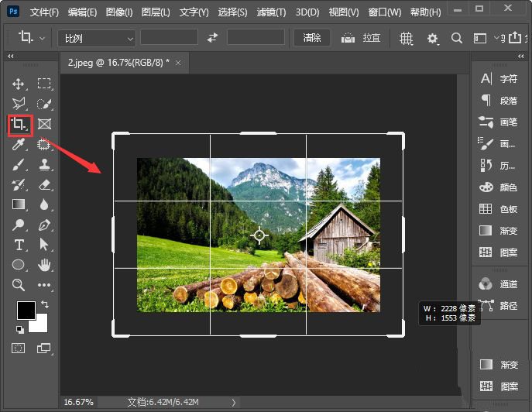This screenshot has width=532, height=412.
Task: Select the Gradient tool
Action: 19,204
